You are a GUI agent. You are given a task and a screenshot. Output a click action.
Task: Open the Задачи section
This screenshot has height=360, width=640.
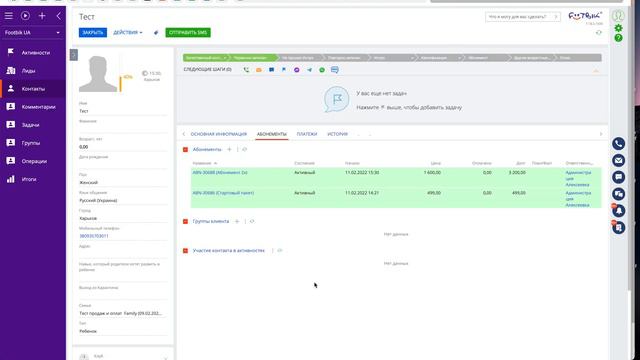[x=33, y=125]
